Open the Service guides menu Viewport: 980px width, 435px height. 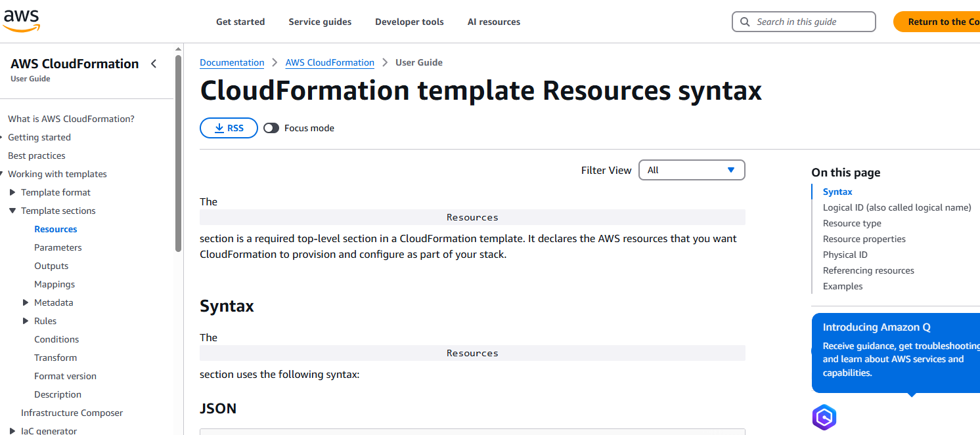coord(320,22)
